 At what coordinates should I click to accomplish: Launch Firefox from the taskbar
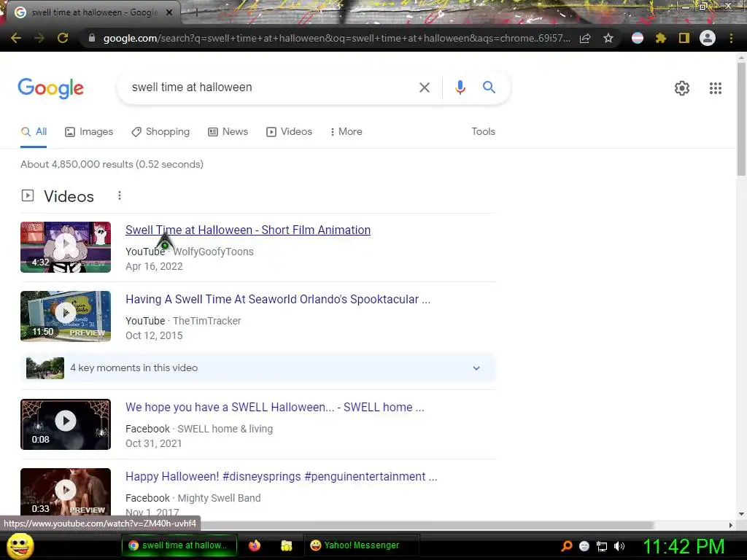pyautogui.click(x=255, y=545)
